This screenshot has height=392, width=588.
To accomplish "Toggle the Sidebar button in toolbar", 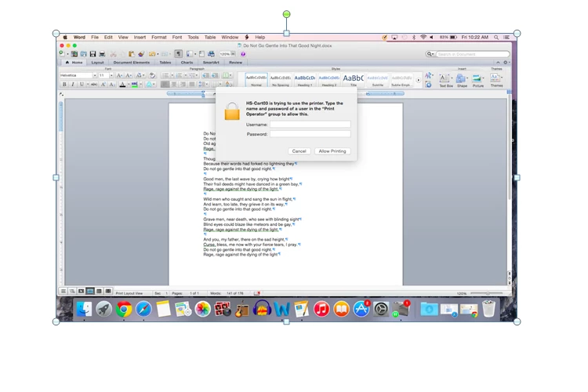I will pos(191,54).
